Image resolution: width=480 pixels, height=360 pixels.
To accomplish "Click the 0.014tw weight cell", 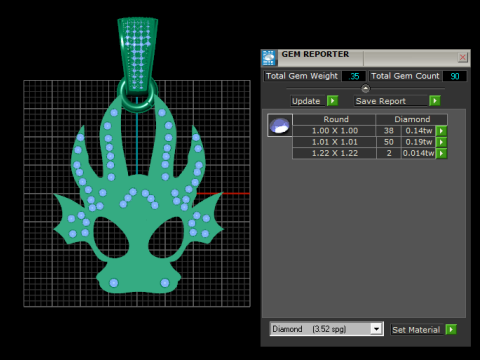I will click(418, 153).
